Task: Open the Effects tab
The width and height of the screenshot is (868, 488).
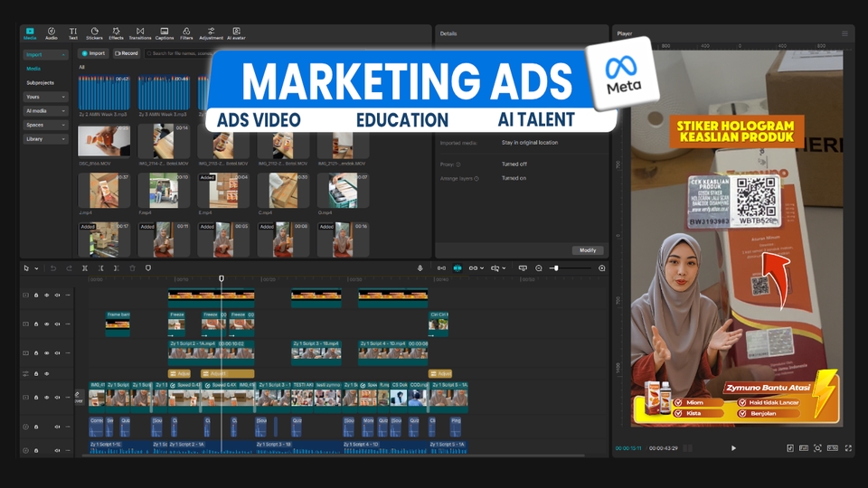Action: [116, 33]
